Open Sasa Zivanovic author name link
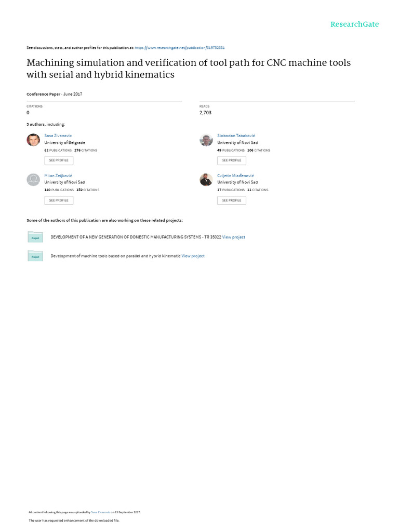Image resolution: width=399 pixels, height=532 pixels. pyautogui.click(x=58, y=136)
